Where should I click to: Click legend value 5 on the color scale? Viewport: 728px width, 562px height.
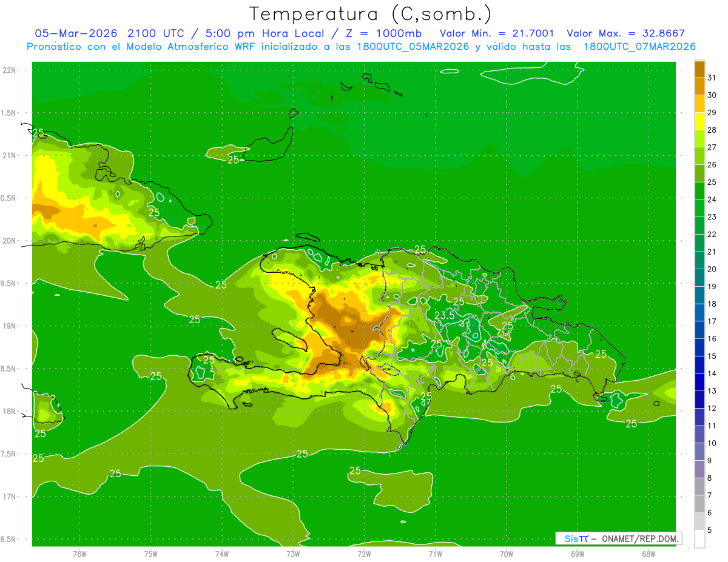point(710,530)
